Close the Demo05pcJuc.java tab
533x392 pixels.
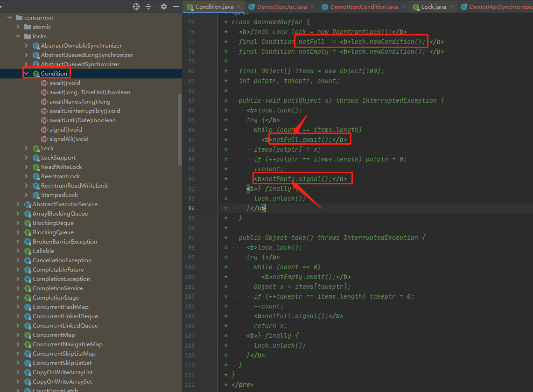point(312,7)
